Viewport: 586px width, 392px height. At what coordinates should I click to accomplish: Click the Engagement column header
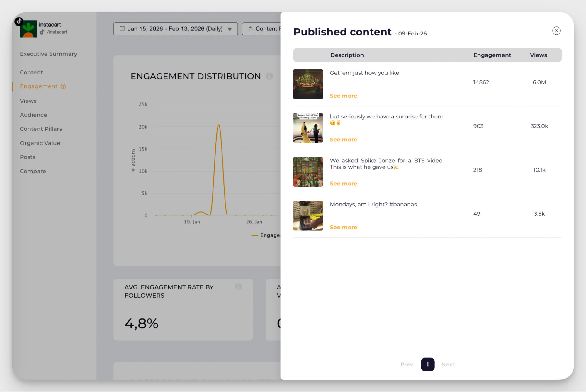tap(492, 55)
